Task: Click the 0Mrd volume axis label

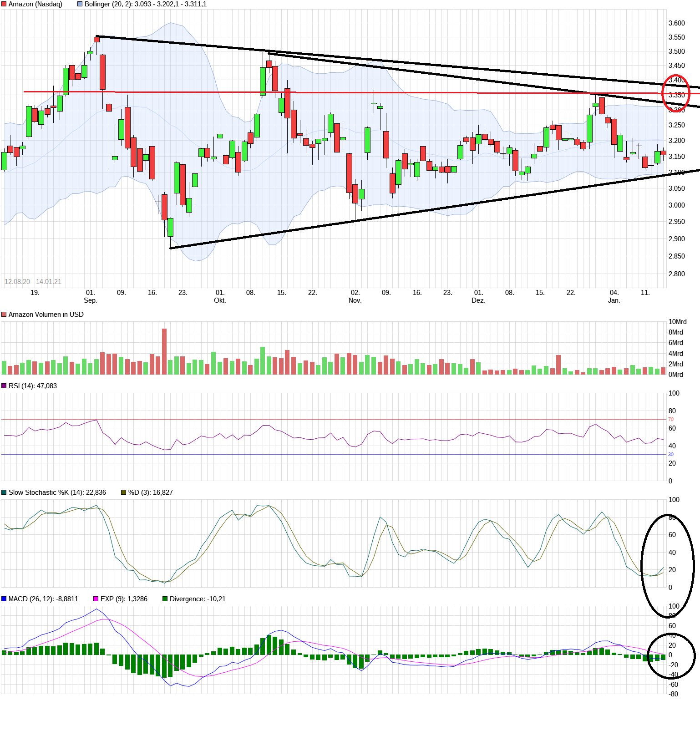Action: (676, 375)
